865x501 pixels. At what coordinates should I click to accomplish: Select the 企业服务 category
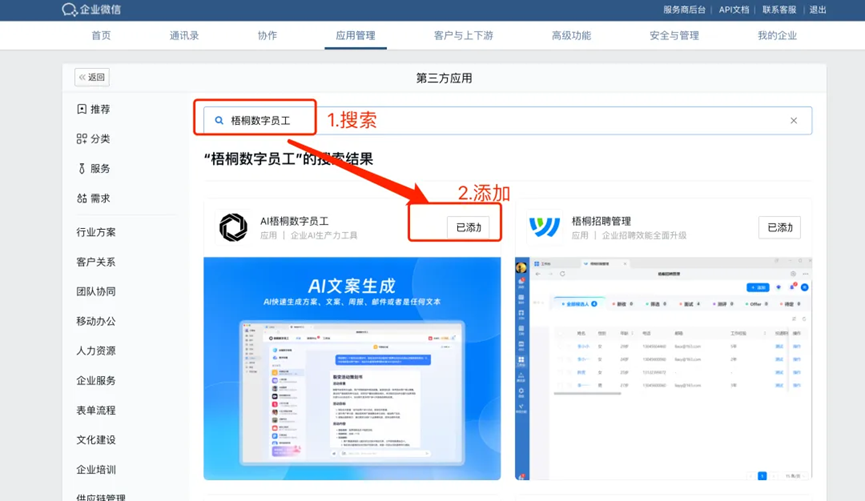coord(96,381)
